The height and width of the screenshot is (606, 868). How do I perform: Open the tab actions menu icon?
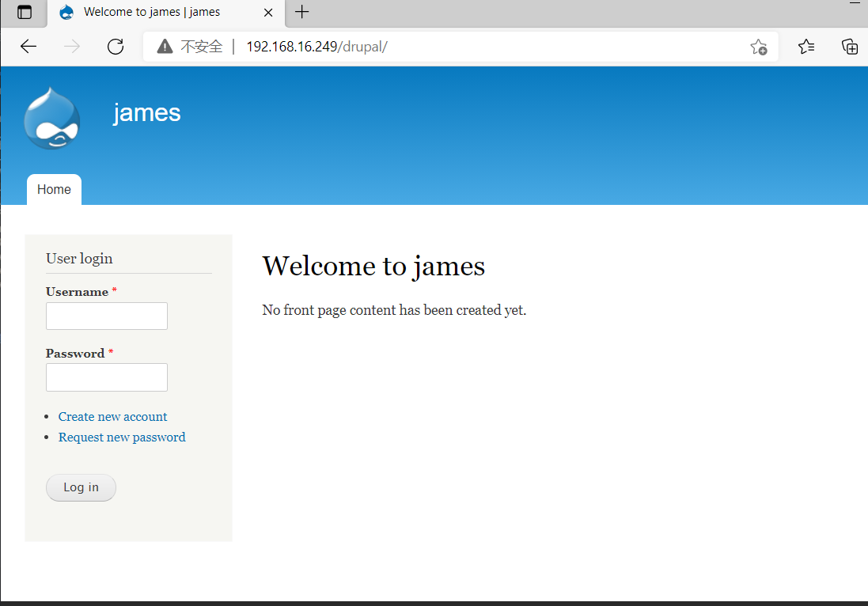point(25,12)
